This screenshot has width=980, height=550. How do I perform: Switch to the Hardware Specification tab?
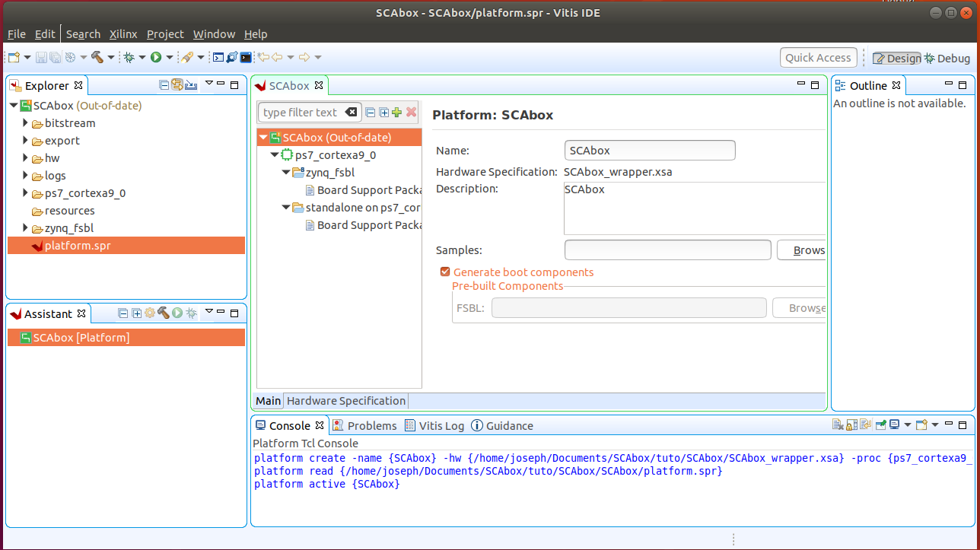[345, 401]
